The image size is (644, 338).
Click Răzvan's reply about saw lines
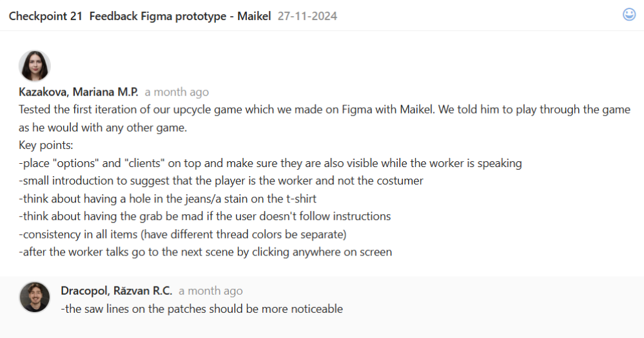click(202, 309)
